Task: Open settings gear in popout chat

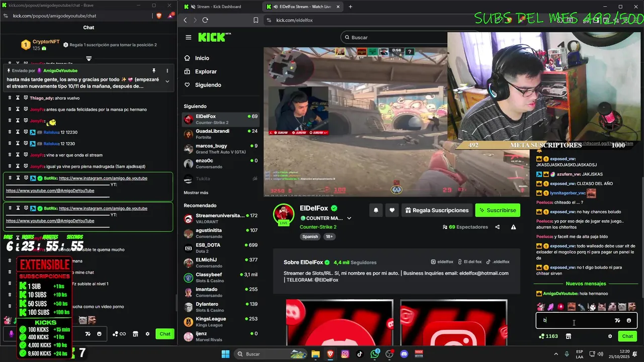Action: [147, 334]
